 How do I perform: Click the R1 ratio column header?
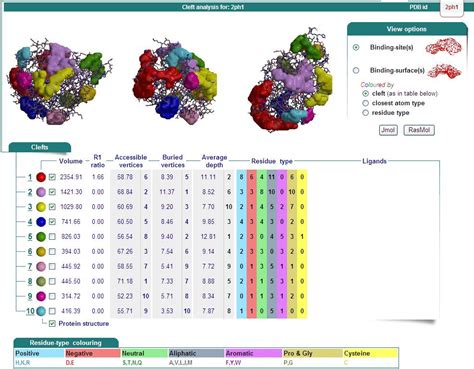point(98,161)
